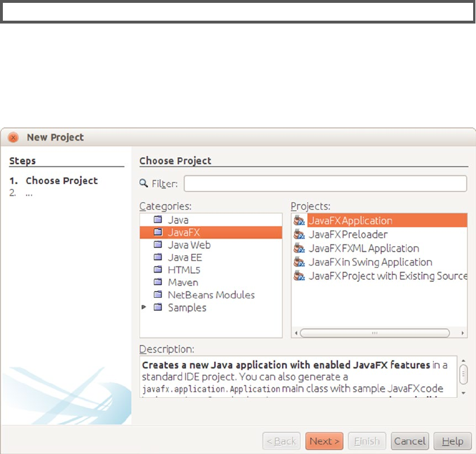Screen dimensions: 476x454
Task: Select the Maven category
Action: 211,282
